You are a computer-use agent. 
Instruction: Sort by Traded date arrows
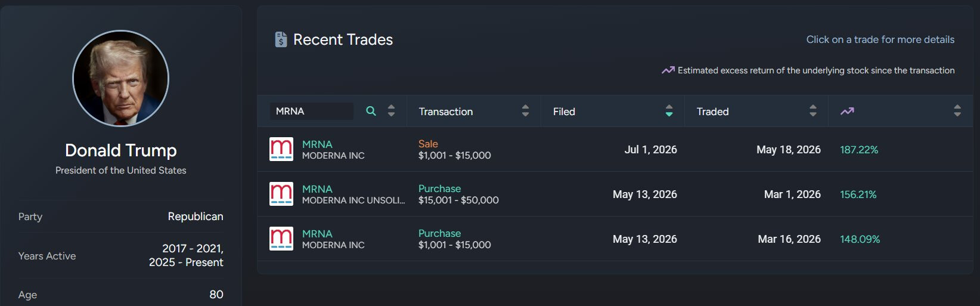click(x=813, y=111)
